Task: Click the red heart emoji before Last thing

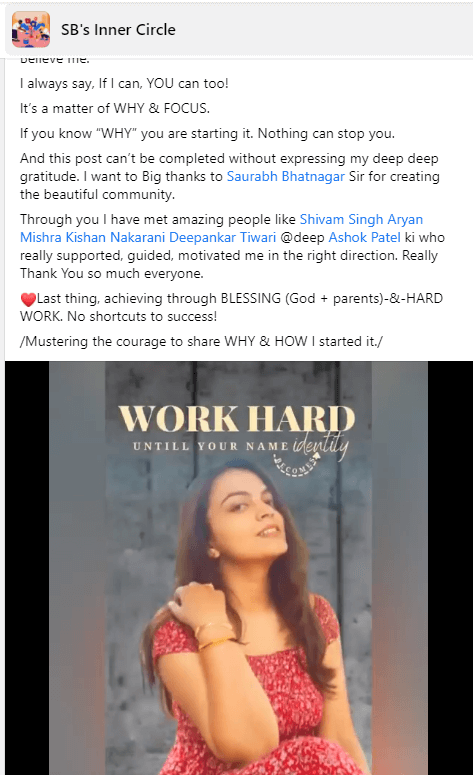Action: [x=28, y=299]
